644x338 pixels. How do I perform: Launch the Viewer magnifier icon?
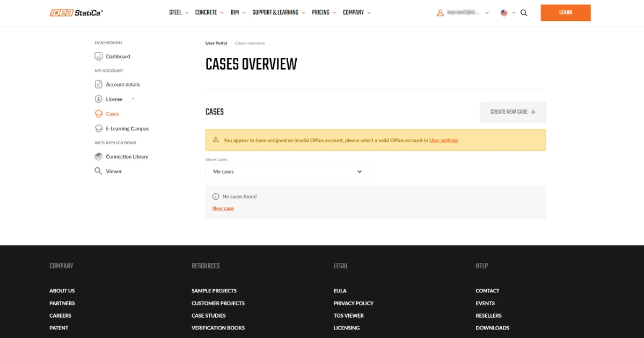click(99, 171)
